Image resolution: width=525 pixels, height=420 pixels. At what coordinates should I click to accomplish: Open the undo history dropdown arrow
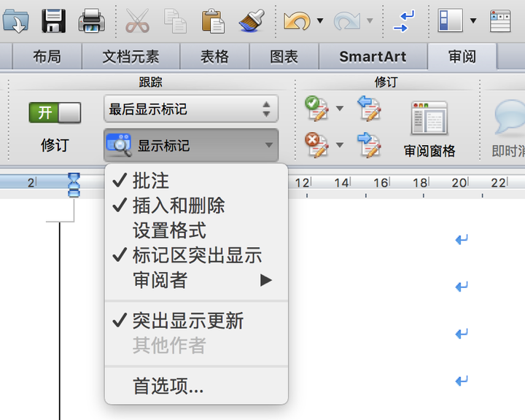tap(320, 20)
